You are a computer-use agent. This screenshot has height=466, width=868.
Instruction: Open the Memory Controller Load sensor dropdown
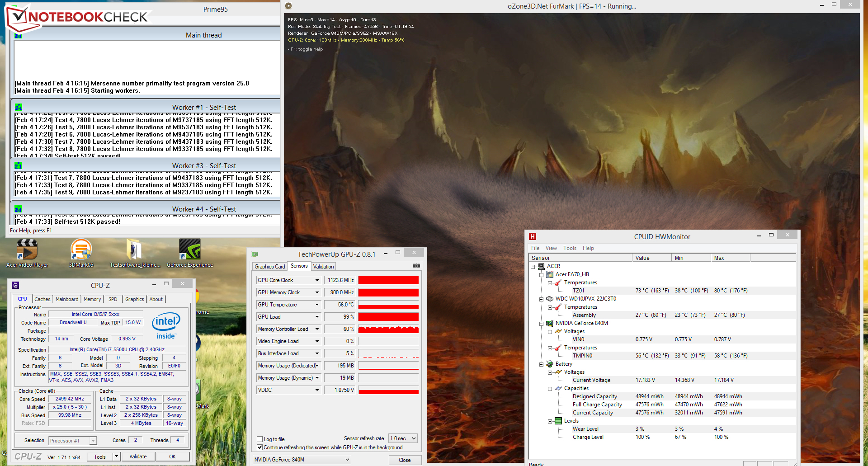pos(317,329)
